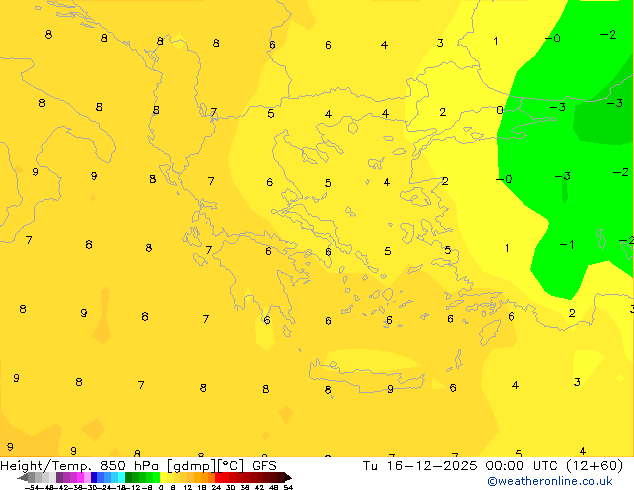Viewport: 634px width, 490px height.
Task: Click the '850 hPa' level text
Action: click(131, 465)
